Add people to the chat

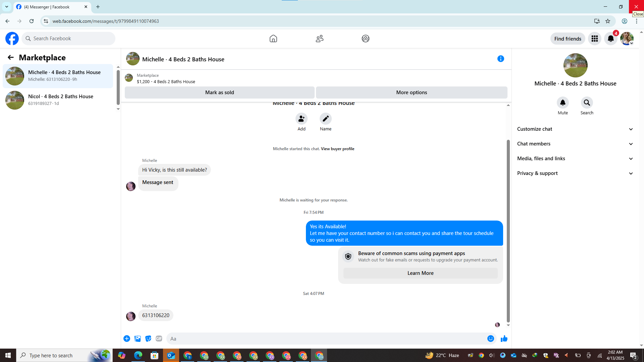pyautogui.click(x=302, y=119)
